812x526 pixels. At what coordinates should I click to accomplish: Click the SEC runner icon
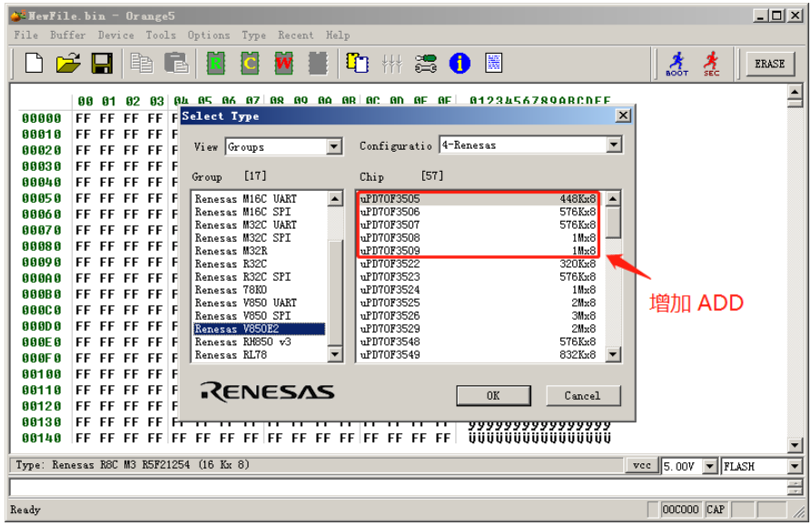pyautogui.click(x=711, y=64)
